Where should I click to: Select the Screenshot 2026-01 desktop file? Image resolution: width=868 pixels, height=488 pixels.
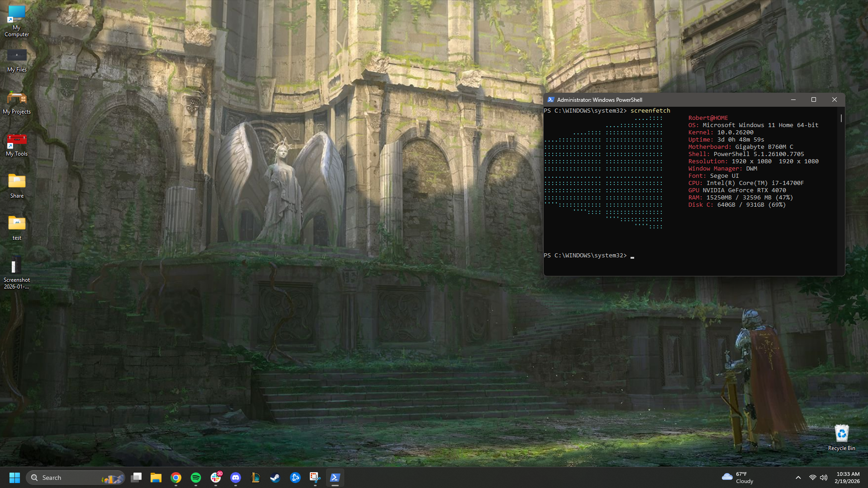(17, 273)
